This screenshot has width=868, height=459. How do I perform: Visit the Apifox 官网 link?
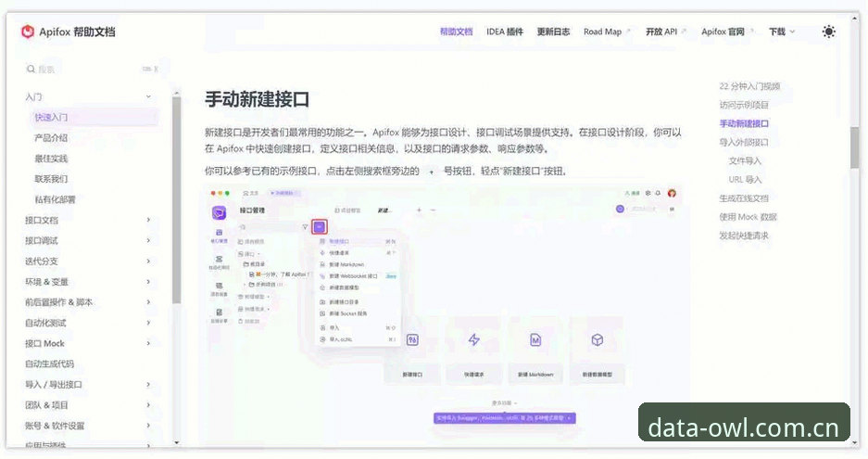723,32
